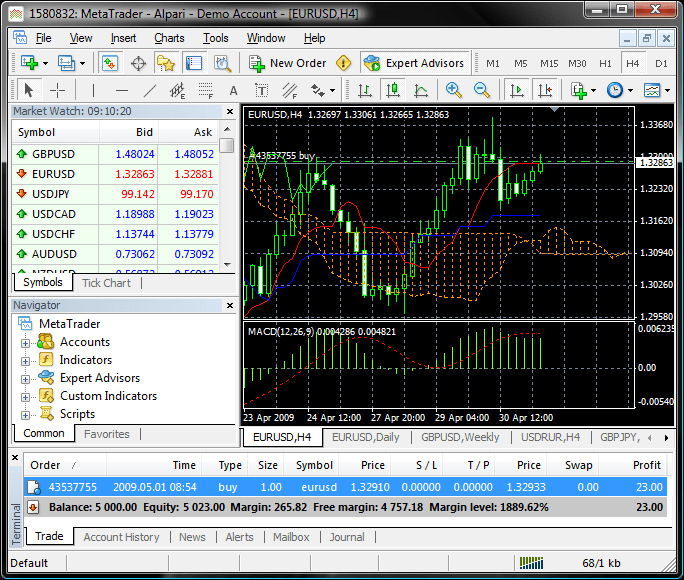Toggle the Navigator star-folder icon

point(166,63)
